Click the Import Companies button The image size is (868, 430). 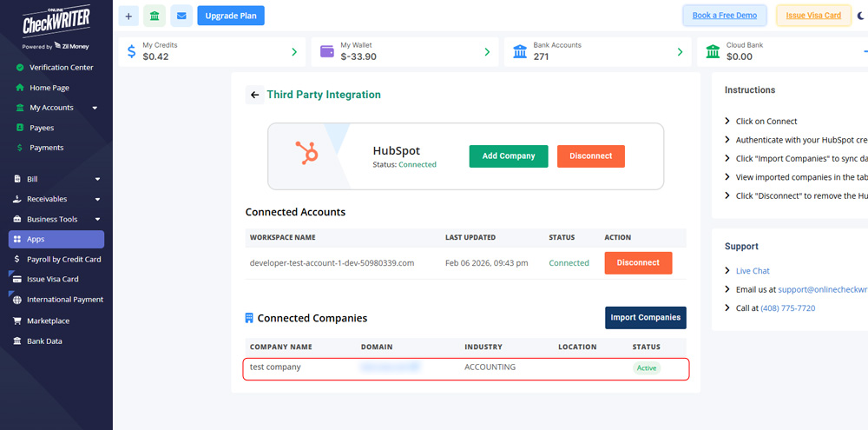pyautogui.click(x=646, y=318)
